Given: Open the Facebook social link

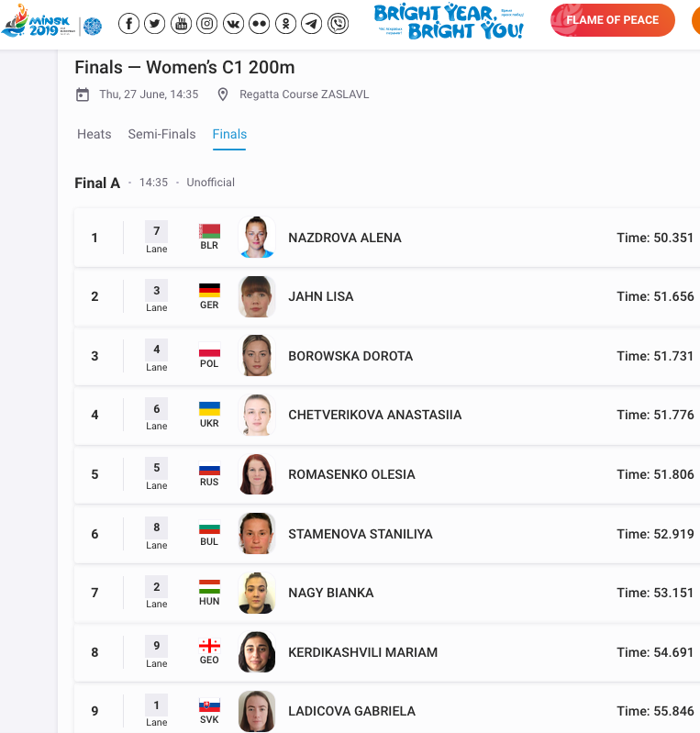Looking at the screenshot, I should 129,24.
